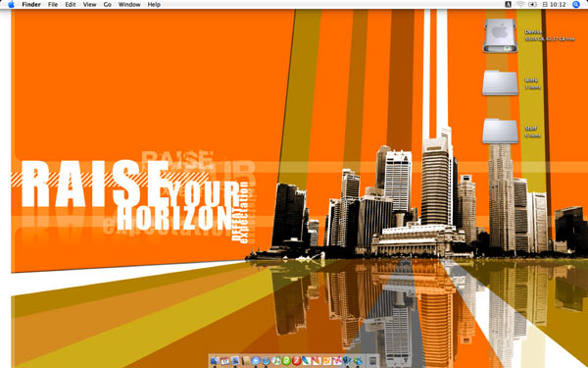Screen dimensions: 588x368
Task: Click the Stuff folder name label
Action: pyautogui.click(x=530, y=129)
